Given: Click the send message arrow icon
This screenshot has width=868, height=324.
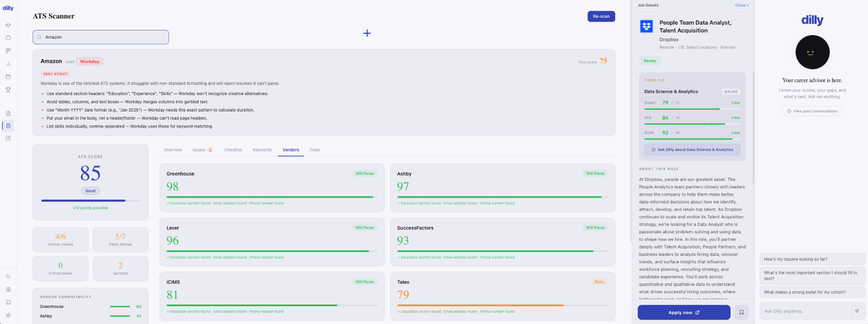Looking at the screenshot, I should click(856, 311).
